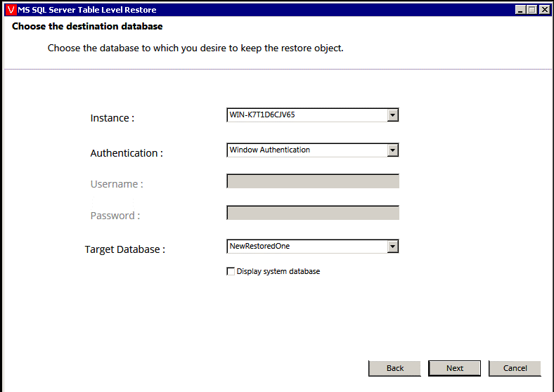The image size is (554, 392).
Task: Click the Window Authentication combo box
Action: 312,150
